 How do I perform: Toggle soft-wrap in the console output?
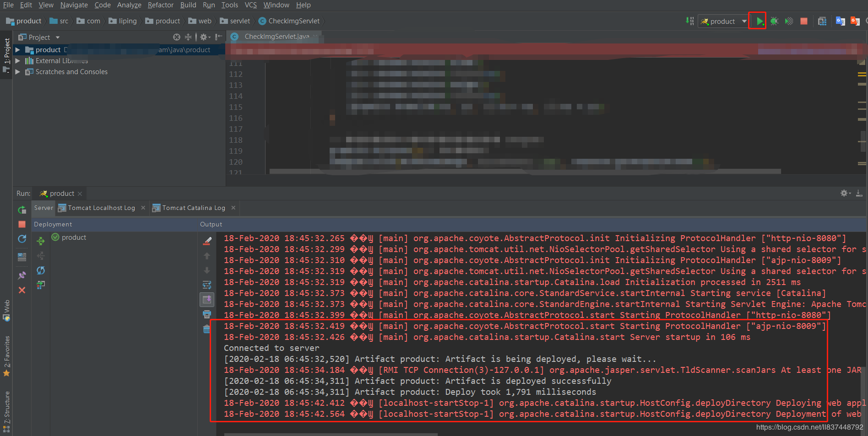(x=207, y=285)
